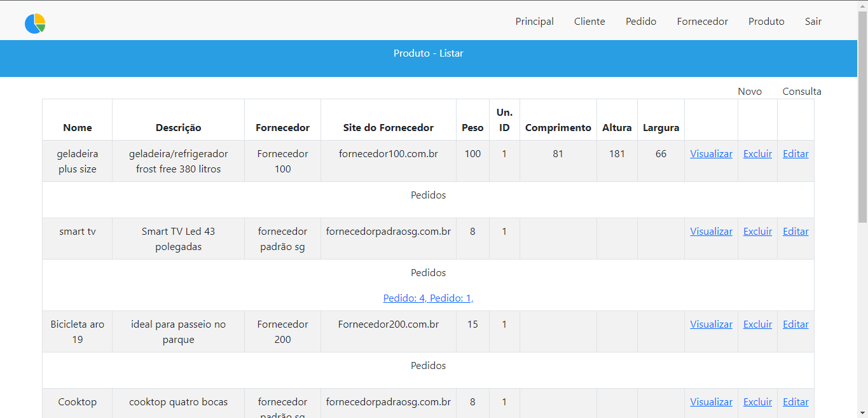Open the Produto menu item

766,21
